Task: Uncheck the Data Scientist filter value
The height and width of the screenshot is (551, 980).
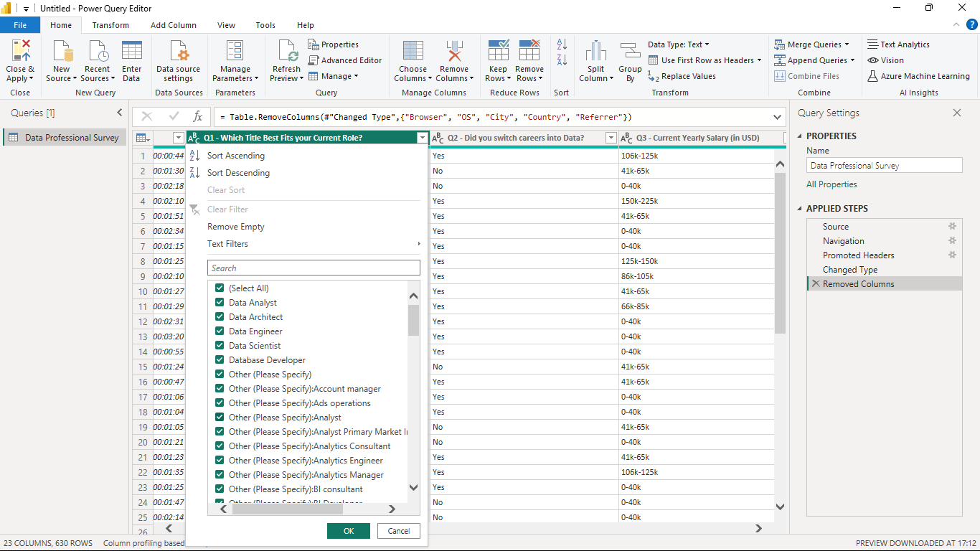Action: click(x=220, y=346)
